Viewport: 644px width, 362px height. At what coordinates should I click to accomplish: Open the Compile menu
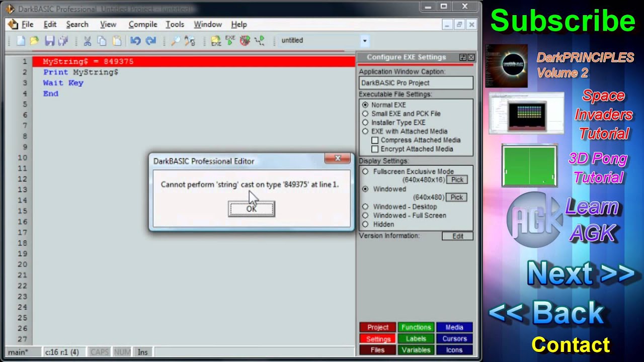coord(143,24)
